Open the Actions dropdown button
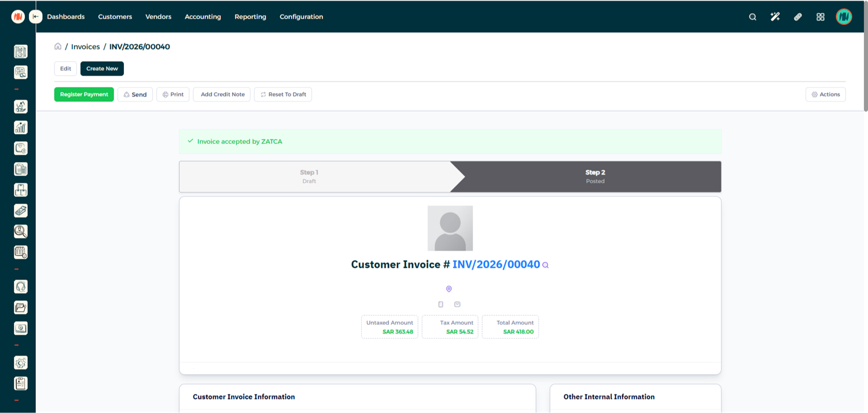This screenshot has height=413, width=868. tap(825, 94)
